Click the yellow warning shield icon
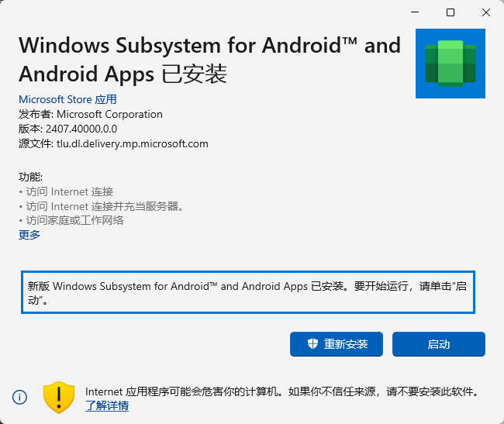Viewport: 504px width, 424px height. click(x=59, y=398)
